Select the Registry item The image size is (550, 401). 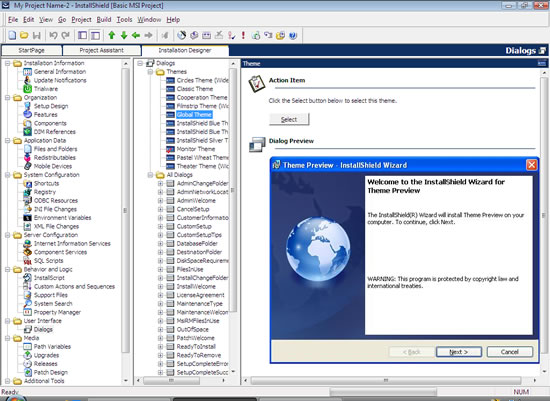click(45, 192)
